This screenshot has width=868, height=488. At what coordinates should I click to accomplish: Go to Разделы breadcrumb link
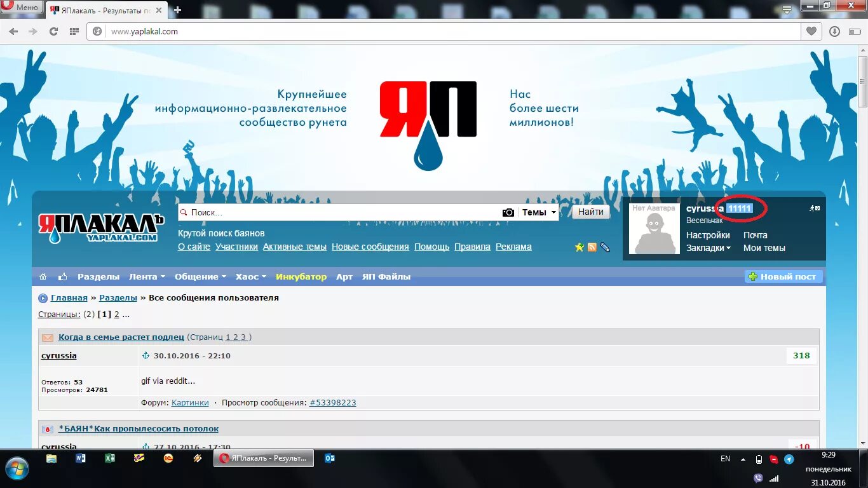[x=118, y=297]
